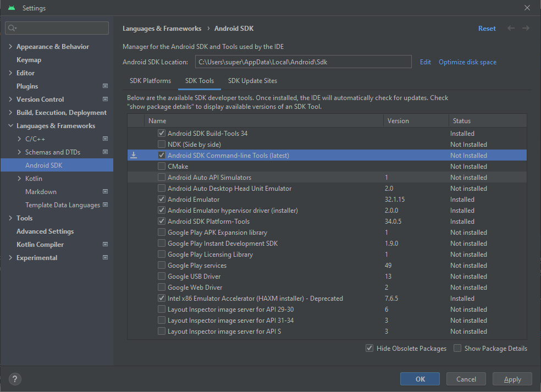Enable Show Package Details checkbox
Viewport: 541px width, 392px height.
pyautogui.click(x=457, y=349)
